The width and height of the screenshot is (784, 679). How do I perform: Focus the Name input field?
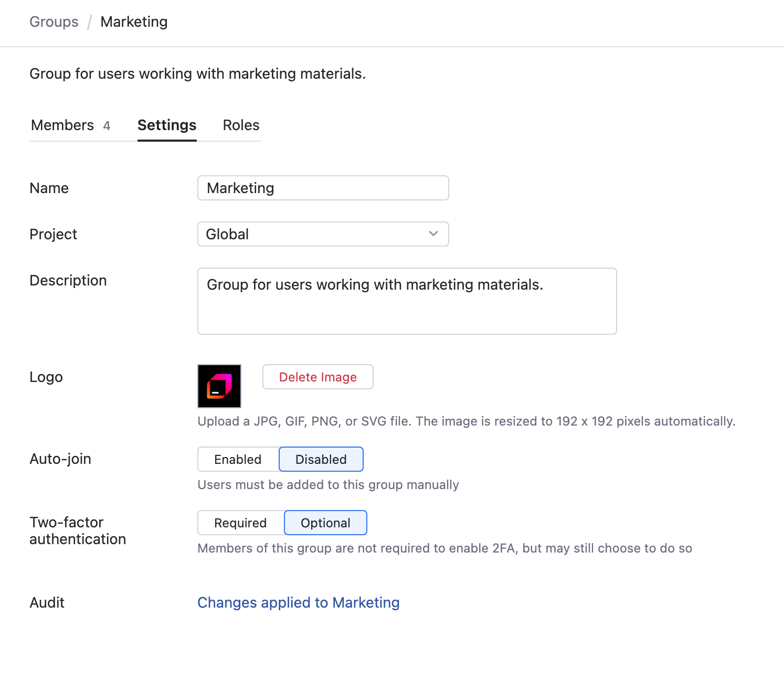[x=323, y=188]
